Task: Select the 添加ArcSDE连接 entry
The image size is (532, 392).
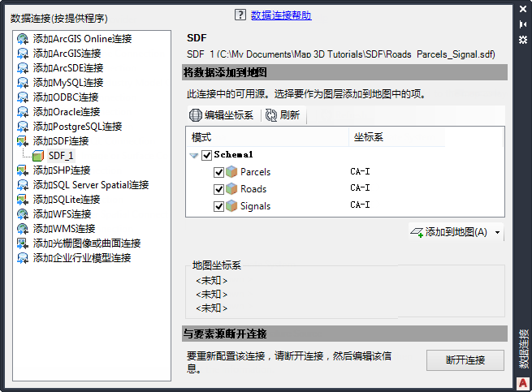Action: click(x=68, y=68)
